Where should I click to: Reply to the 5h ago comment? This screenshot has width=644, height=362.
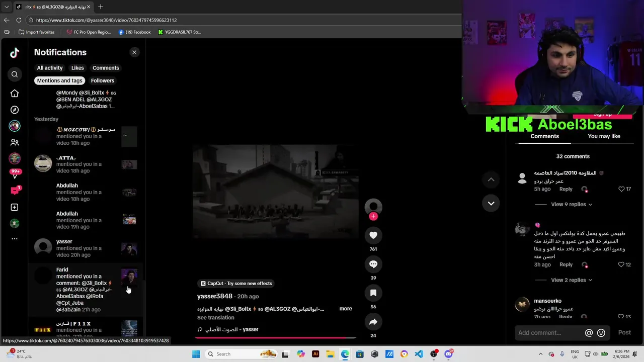pyautogui.click(x=566, y=189)
